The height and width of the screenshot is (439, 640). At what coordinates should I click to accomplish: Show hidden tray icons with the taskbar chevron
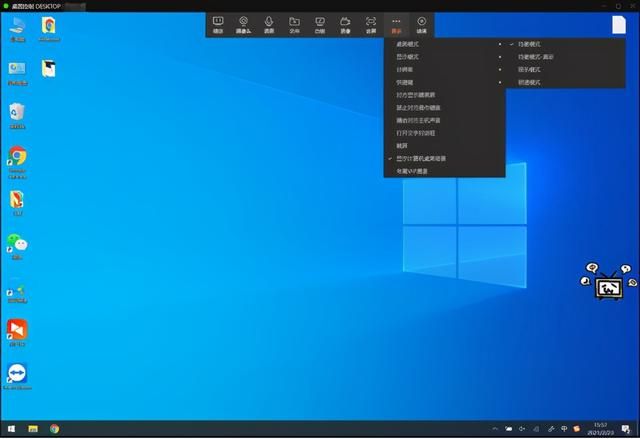pyautogui.click(x=495, y=429)
